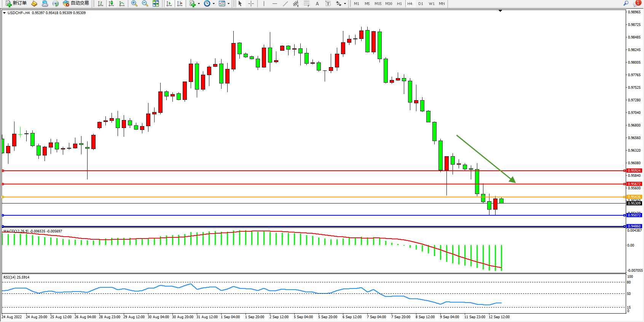Screen dimensions: 644x322
Task: Select the trendline drawing tool
Action: 285,3
